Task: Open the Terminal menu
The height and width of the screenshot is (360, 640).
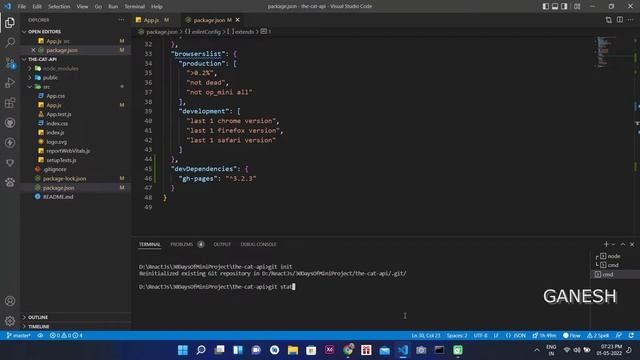Action: pos(135,7)
